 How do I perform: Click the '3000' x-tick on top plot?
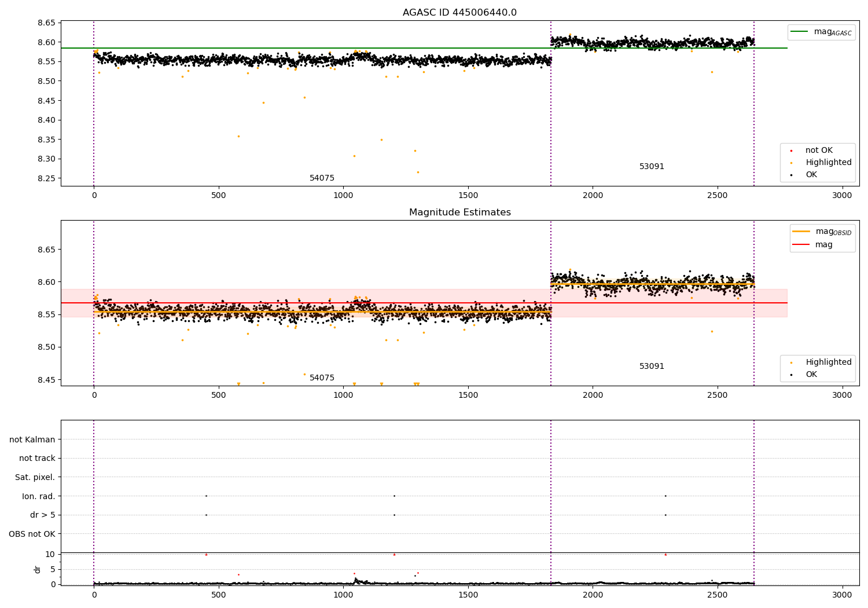[842, 196]
